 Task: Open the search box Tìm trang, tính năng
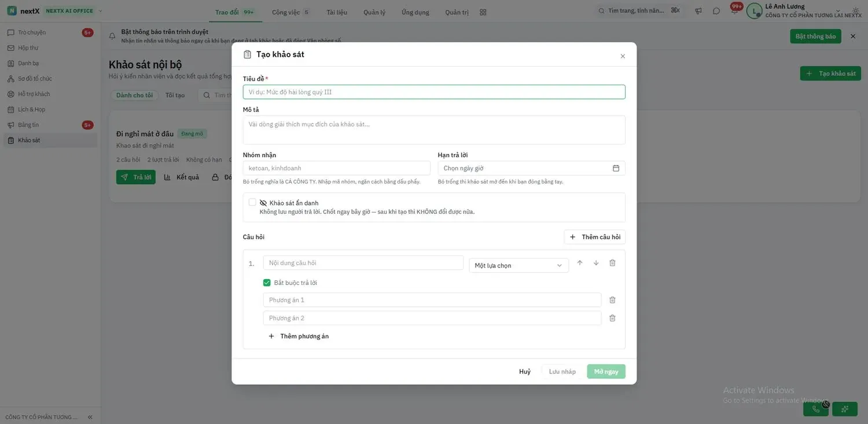(x=641, y=11)
